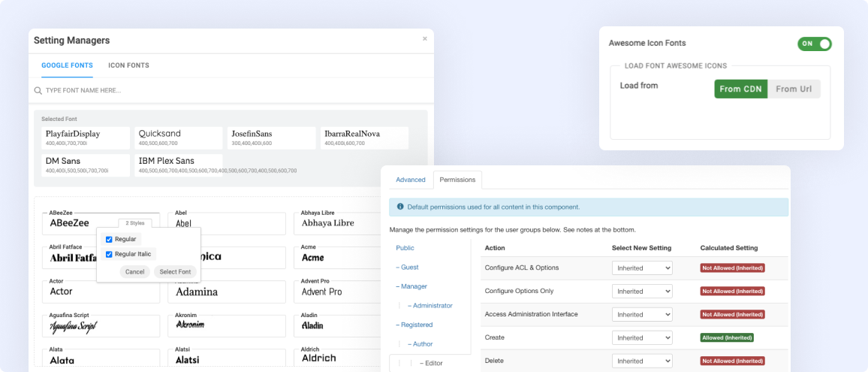This screenshot has width=868, height=372.
Task: Select the Administrator user group
Action: (430, 305)
